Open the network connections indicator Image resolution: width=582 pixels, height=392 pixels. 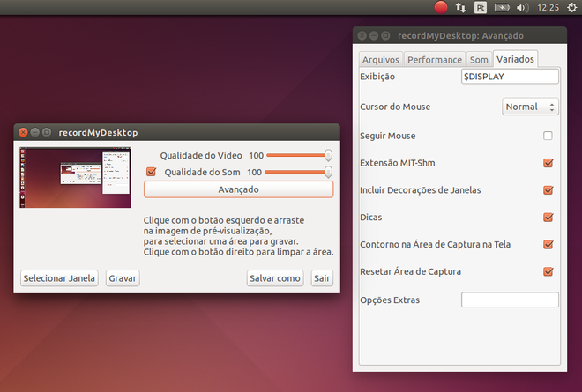click(460, 7)
